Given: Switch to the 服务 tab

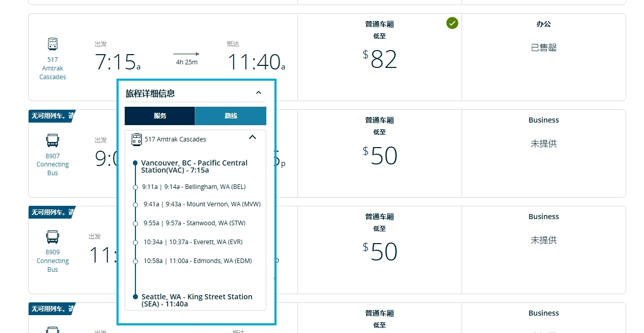Looking at the screenshot, I should (160, 116).
